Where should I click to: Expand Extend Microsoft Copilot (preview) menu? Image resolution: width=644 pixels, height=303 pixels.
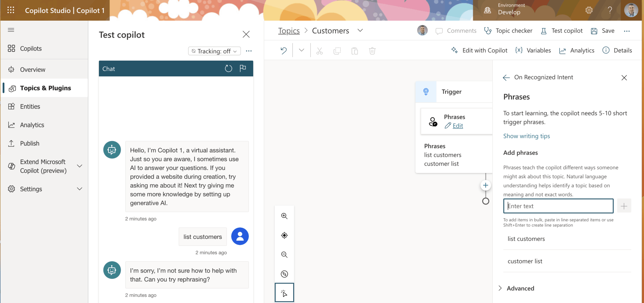pyautogui.click(x=80, y=166)
